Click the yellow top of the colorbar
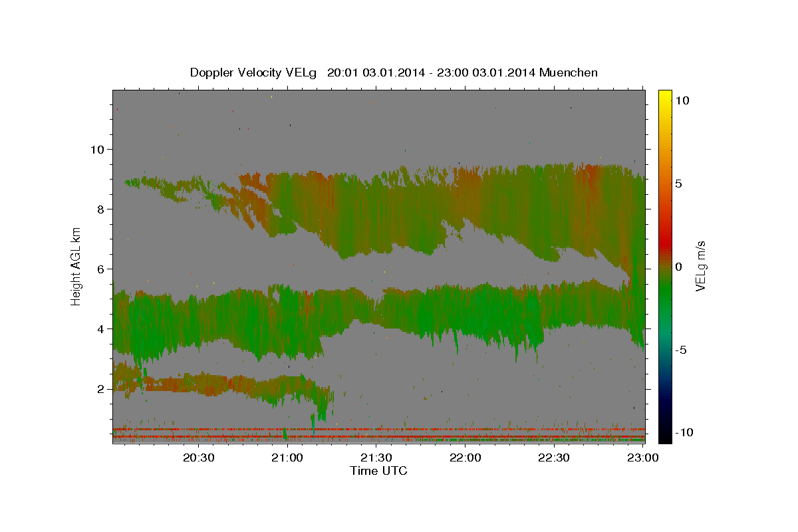The width and height of the screenshot is (798, 532). coord(664,94)
